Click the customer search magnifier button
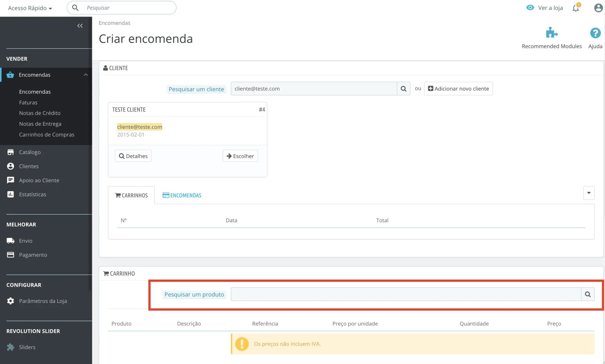The width and height of the screenshot is (605, 364). [403, 89]
